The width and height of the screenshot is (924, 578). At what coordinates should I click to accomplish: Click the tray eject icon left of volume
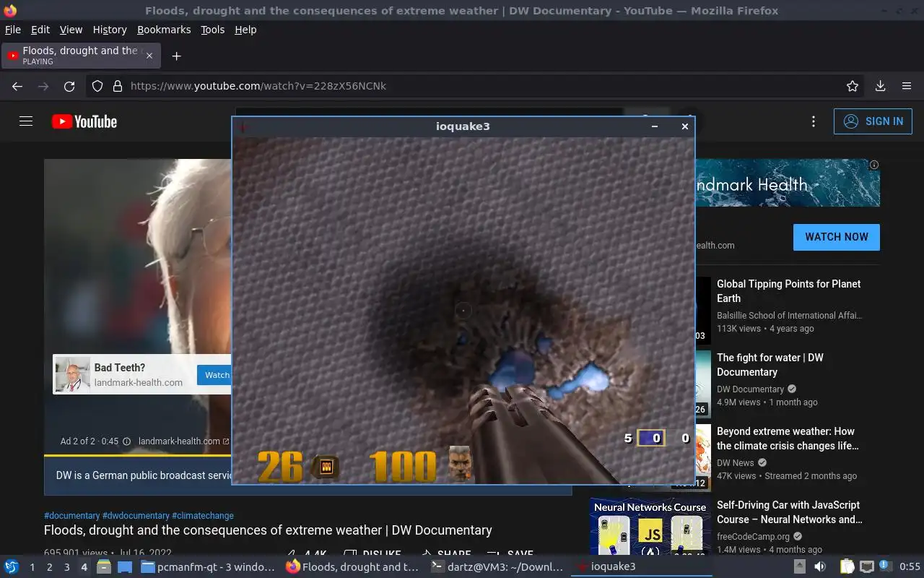pyautogui.click(x=800, y=567)
